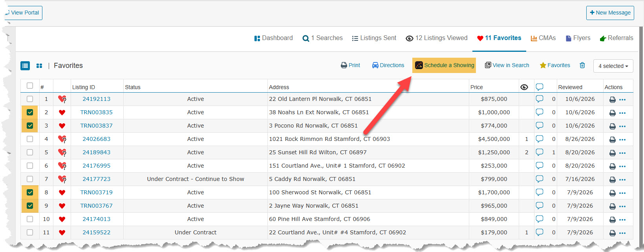Switch to the list view icon
This screenshot has height=252, width=644.
(x=25, y=66)
